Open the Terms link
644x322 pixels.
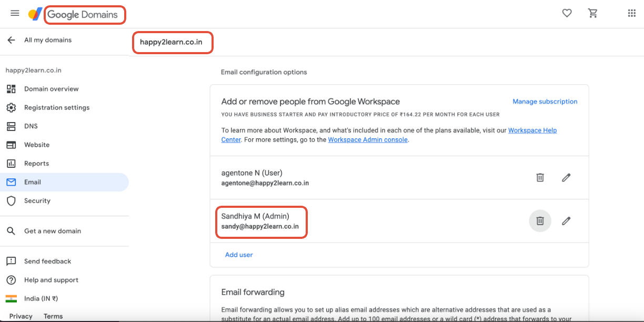coord(53,316)
